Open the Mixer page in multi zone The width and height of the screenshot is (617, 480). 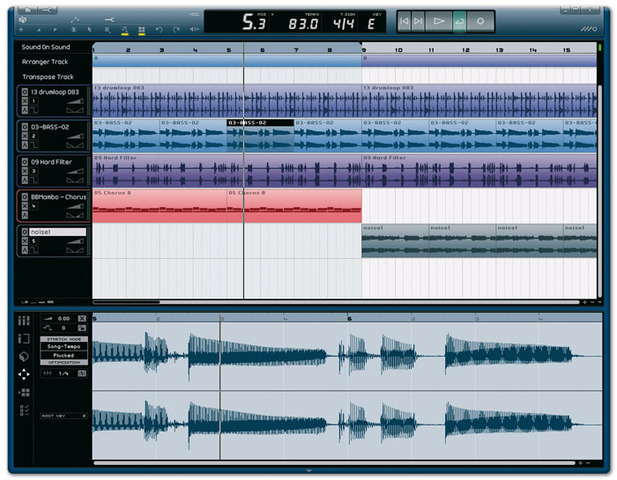24,321
